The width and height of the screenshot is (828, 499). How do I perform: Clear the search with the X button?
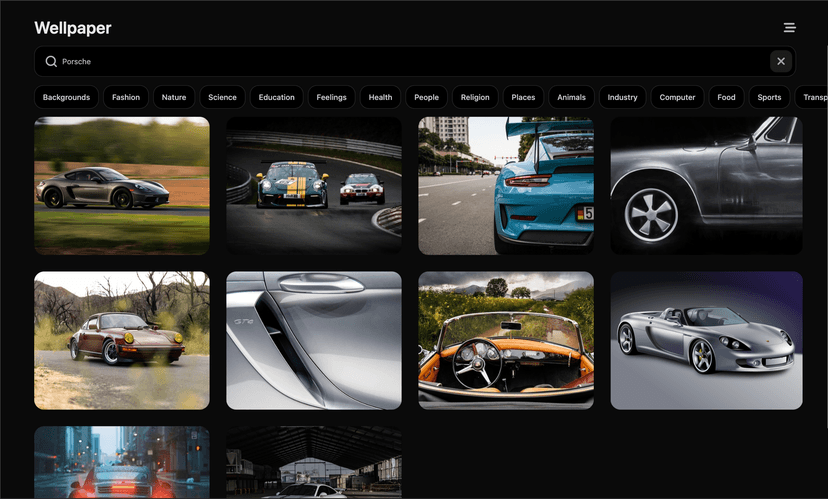[x=781, y=61]
